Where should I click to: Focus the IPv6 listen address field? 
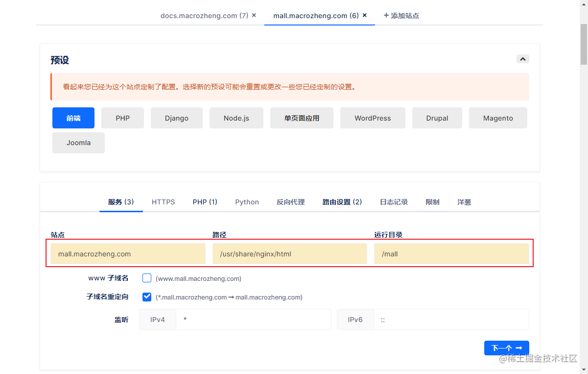click(451, 320)
